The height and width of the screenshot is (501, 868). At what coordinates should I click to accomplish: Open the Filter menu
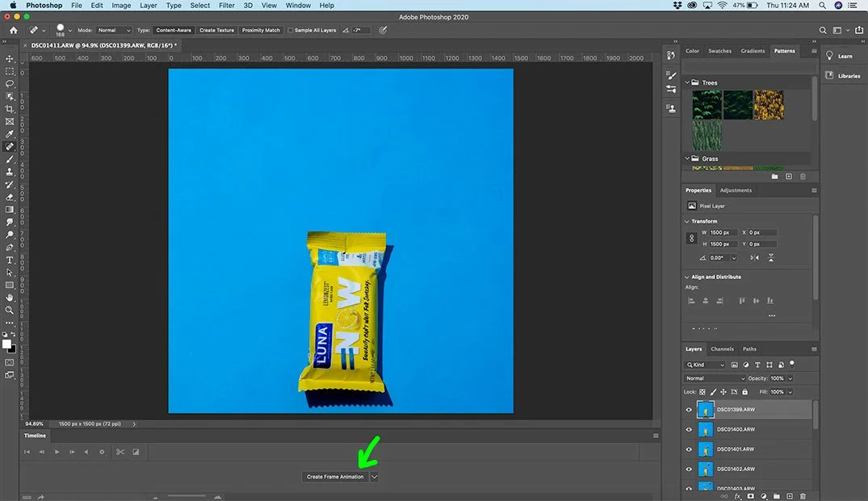pos(226,6)
